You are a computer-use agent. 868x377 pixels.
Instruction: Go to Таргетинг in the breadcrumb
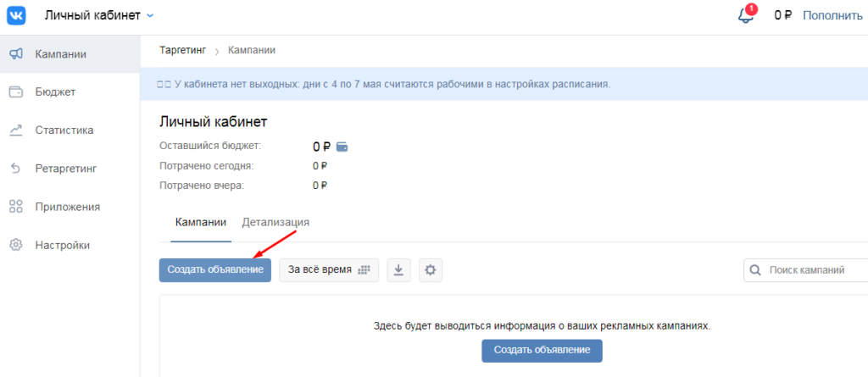point(182,50)
